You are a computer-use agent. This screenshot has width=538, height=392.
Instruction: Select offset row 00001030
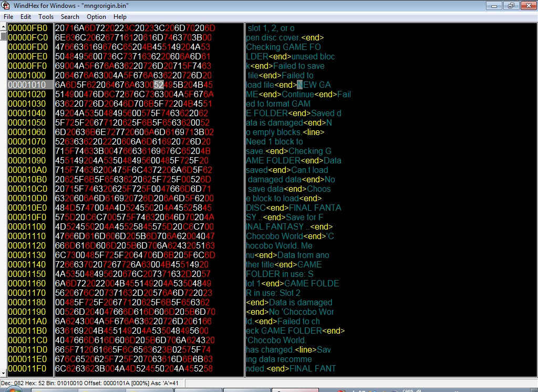(27, 104)
